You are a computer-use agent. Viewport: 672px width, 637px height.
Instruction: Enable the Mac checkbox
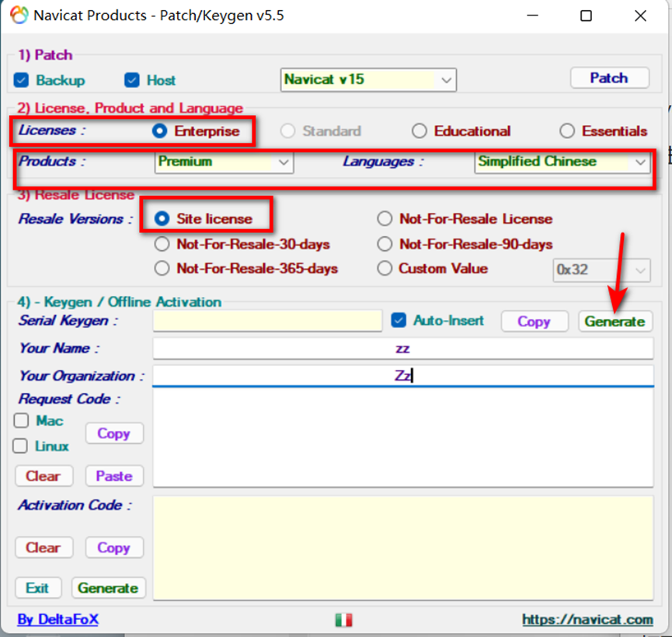(21, 420)
